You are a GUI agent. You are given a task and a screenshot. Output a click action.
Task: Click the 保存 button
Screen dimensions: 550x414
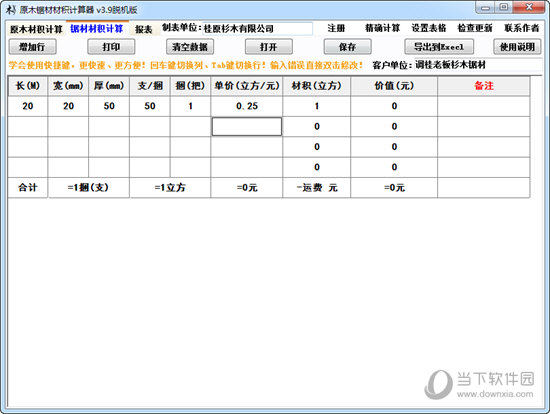[348, 47]
